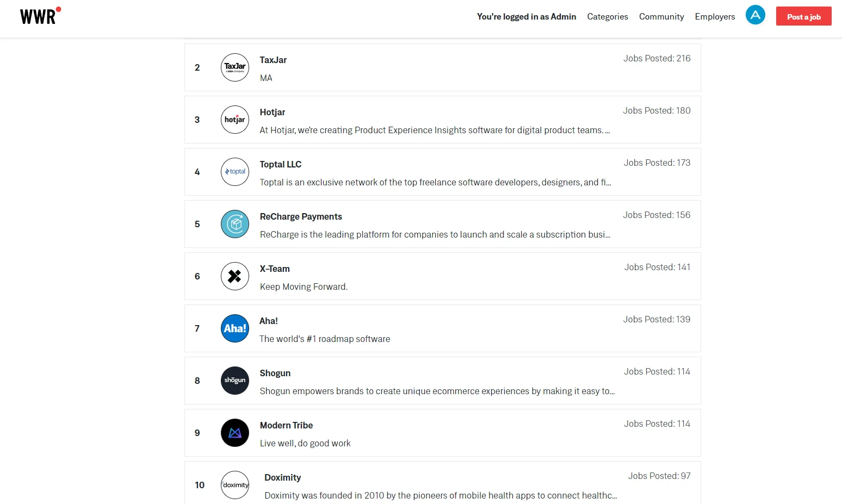Open the X-Team company link
Image resolution: width=842 pixels, height=504 pixels.
pyautogui.click(x=275, y=269)
